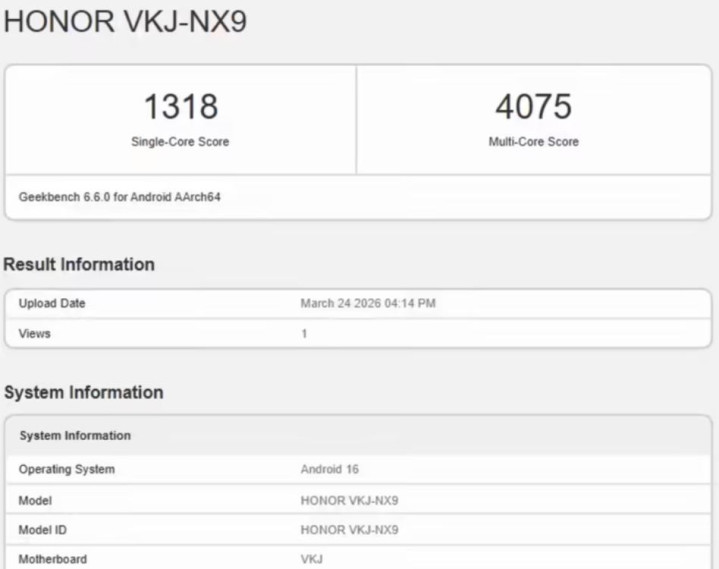Click the HONOR VKJ-NX9 page title
719x569 pixels.
125,22
